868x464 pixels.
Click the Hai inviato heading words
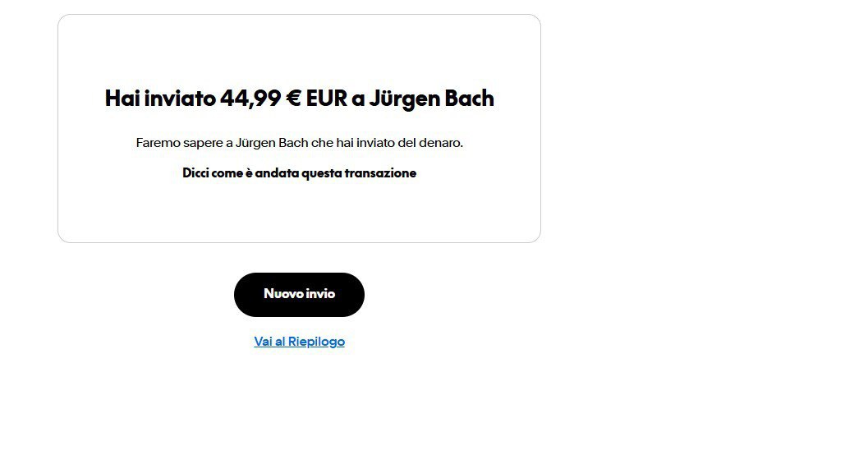(160, 99)
